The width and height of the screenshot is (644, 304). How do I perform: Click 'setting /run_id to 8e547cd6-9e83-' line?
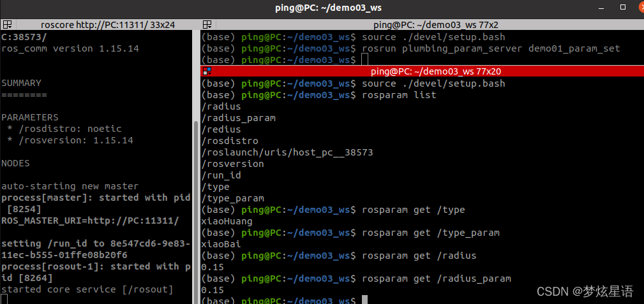96,244
